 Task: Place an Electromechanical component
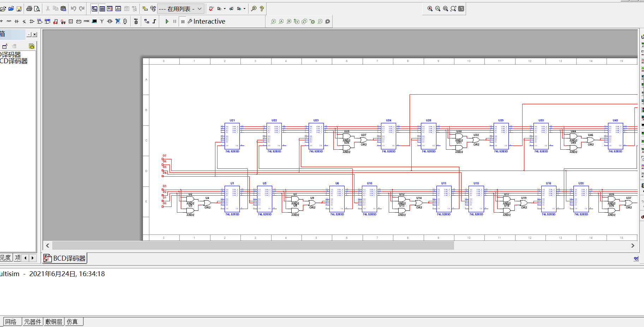[110, 21]
